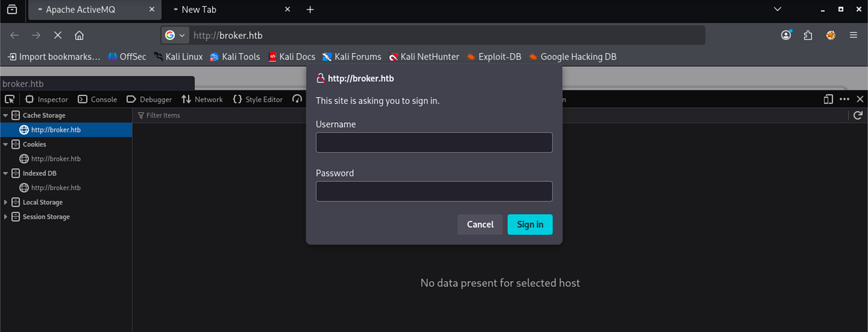Go back to previous page

[15, 35]
